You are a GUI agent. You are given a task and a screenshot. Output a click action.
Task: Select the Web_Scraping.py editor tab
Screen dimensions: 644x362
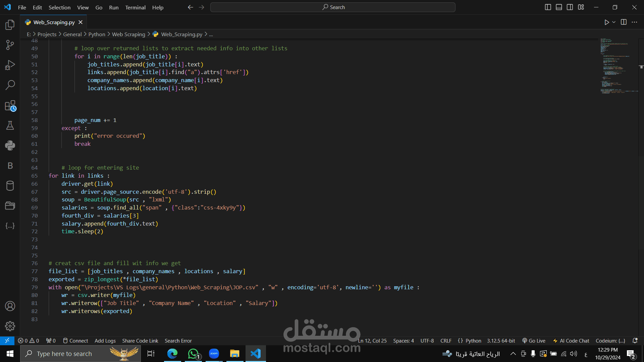[x=54, y=22]
